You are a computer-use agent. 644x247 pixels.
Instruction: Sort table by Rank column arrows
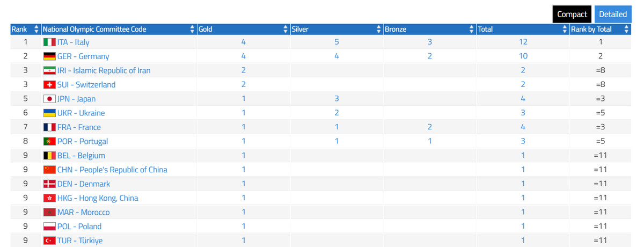pos(36,30)
